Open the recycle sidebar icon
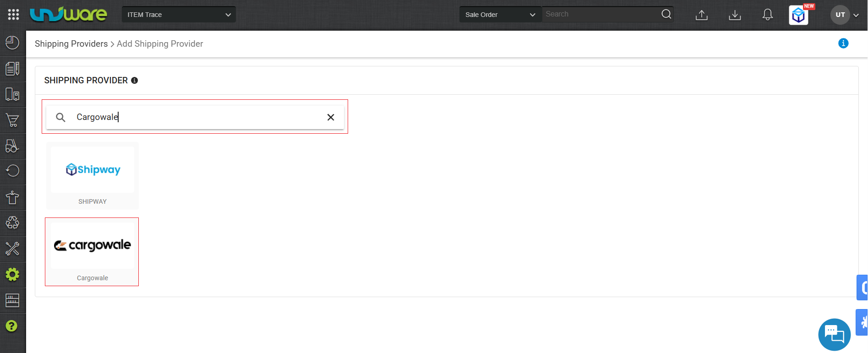 [x=12, y=223]
